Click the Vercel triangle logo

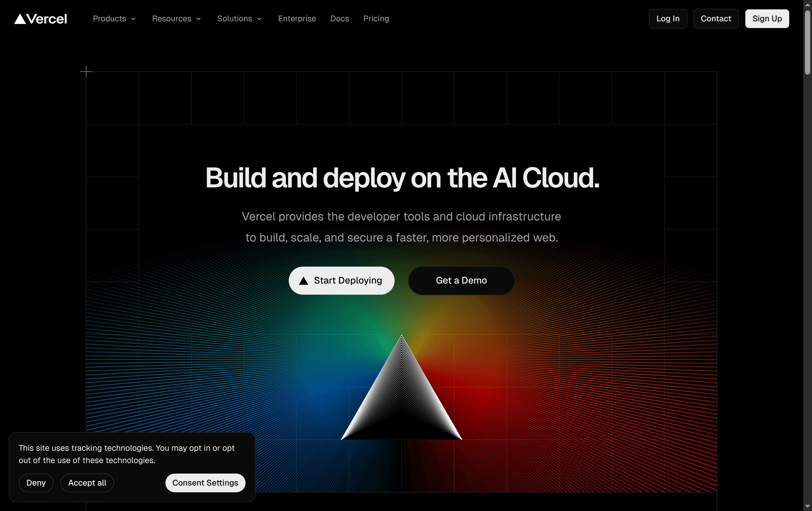coord(20,19)
